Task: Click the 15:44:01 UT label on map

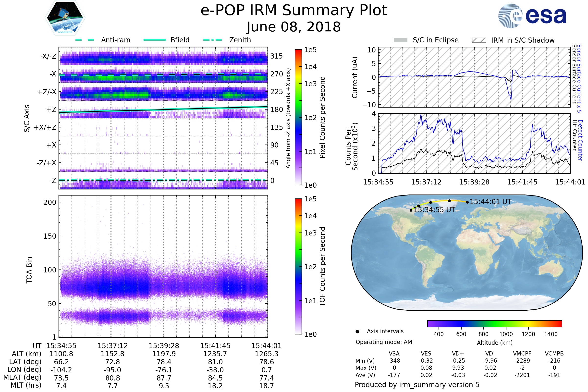Action: [490, 201]
